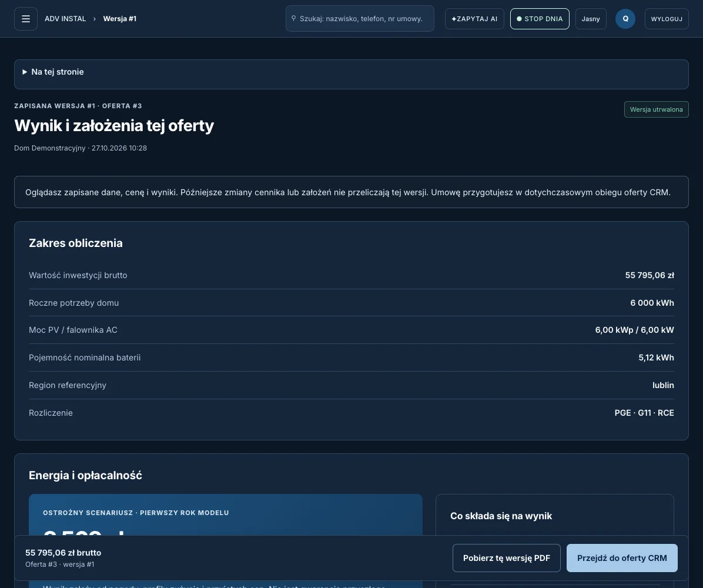Select the Rozliczenie PGE G11 RCE row
This screenshot has height=588, width=703.
point(351,413)
